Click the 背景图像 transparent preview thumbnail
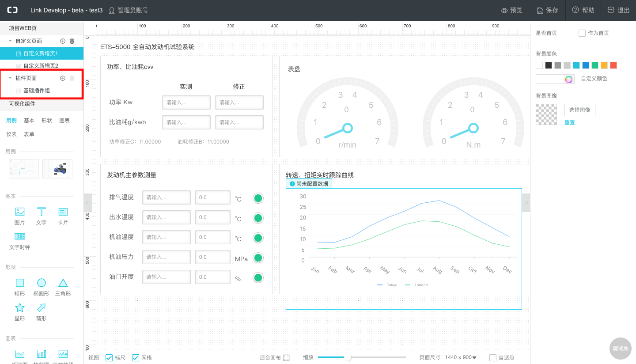The height and width of the screenshot is (364, 636). coord(546,114)
